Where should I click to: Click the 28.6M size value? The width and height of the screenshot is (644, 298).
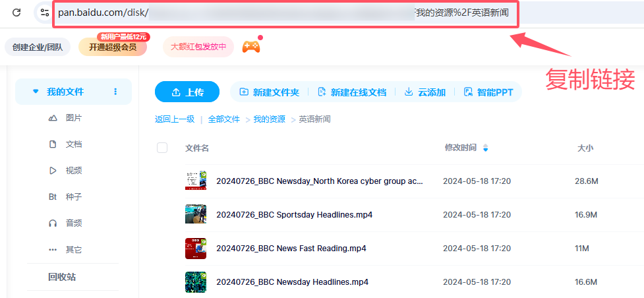coord(586,181)
